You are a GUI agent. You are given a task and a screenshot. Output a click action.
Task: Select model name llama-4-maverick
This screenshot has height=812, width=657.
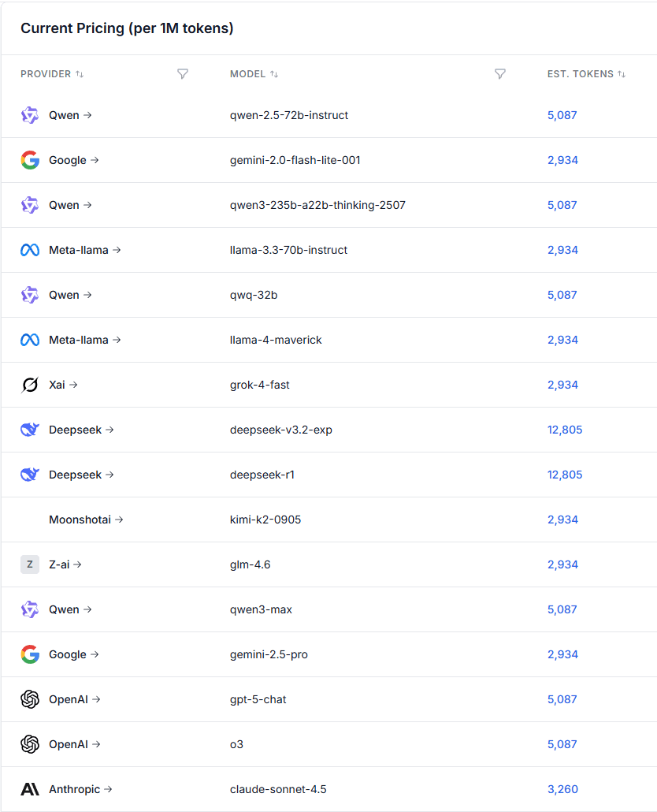(276, 340)
